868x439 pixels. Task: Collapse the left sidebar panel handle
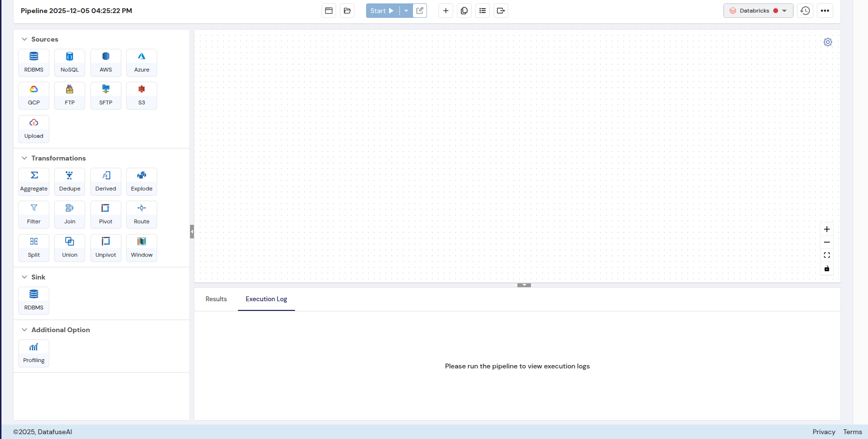(192, 232)
